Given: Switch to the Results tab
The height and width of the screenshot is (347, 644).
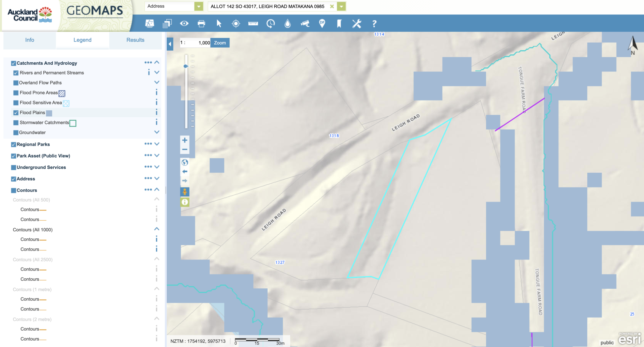Looking at the screenshot, I should coord(135,40).
